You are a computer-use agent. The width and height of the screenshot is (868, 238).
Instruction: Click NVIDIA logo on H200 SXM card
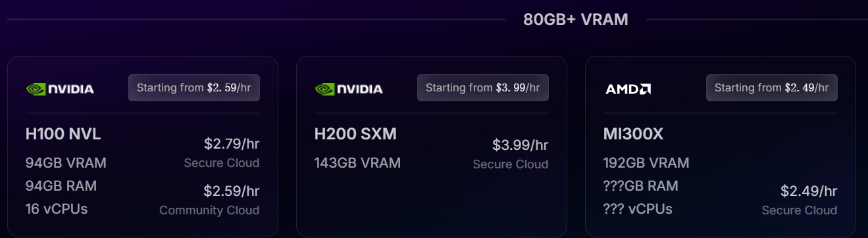coord(349,89)
